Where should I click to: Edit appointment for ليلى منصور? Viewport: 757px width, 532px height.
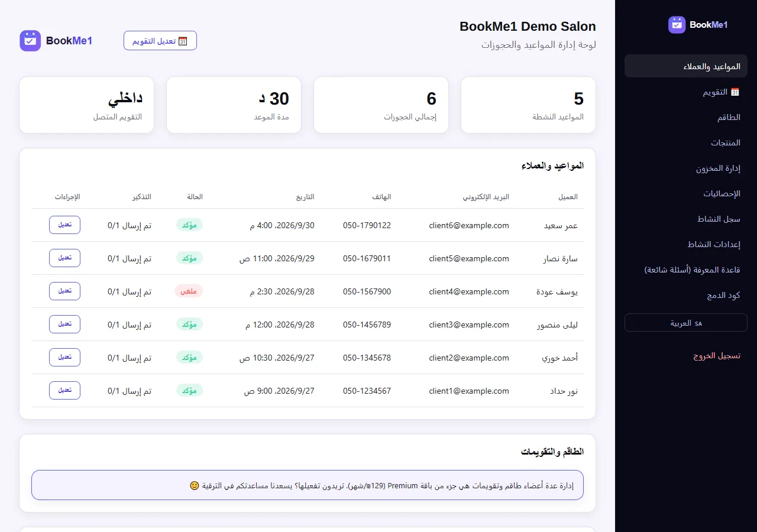coord(65,325)
